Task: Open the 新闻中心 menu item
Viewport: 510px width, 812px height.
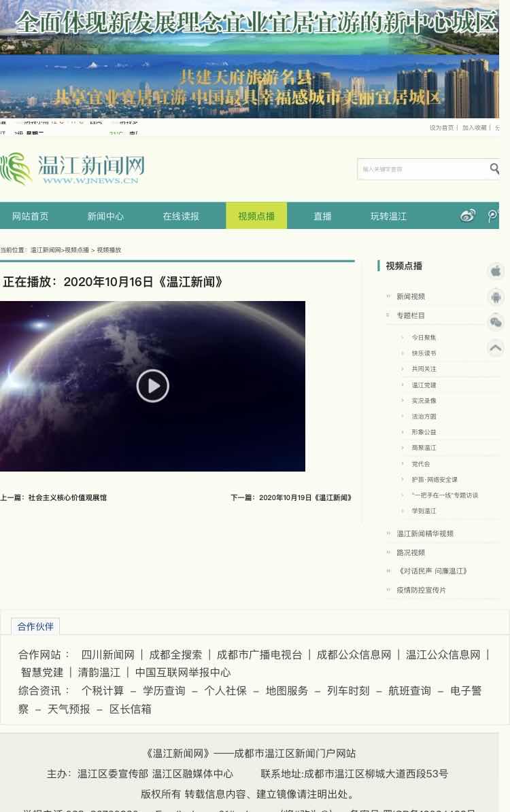Action: click(105, 216)
